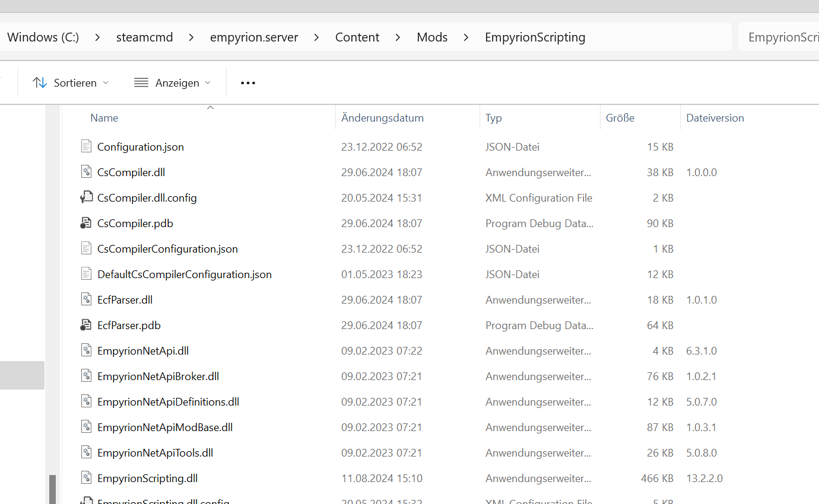Select the EmpyrionNetApi.dll file name
The image size is (819, 504).
click(x=143, y=350)
